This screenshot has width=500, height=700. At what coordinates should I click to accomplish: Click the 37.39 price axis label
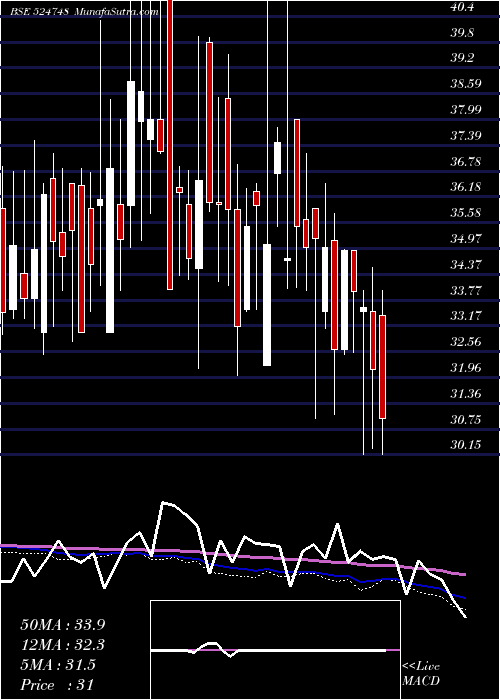tap(466, 136)
